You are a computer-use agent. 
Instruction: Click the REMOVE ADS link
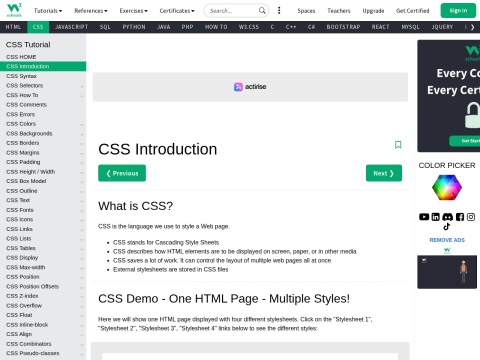point(447,240)
